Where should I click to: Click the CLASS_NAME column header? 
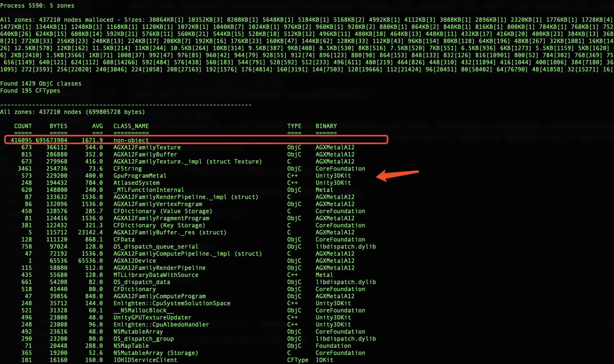(x=131, y=126)
